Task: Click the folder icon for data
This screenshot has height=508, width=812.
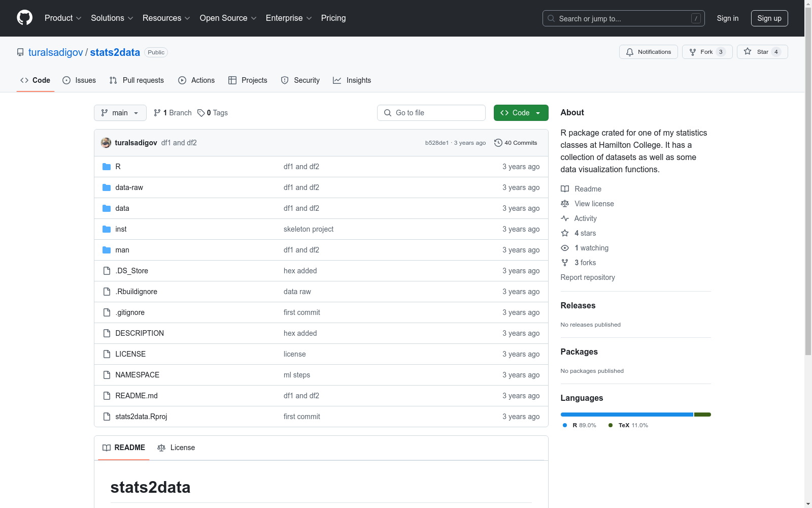Action: (107, 208)
